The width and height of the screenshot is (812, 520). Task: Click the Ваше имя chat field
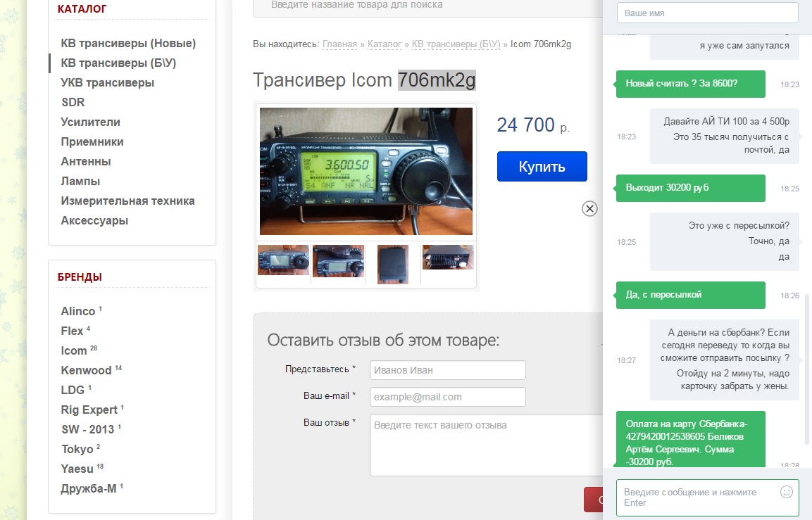(x=707, y=13)
